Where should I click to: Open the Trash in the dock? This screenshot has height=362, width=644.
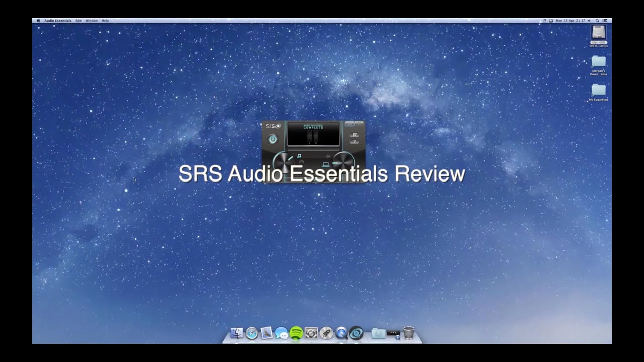[409, 333]
